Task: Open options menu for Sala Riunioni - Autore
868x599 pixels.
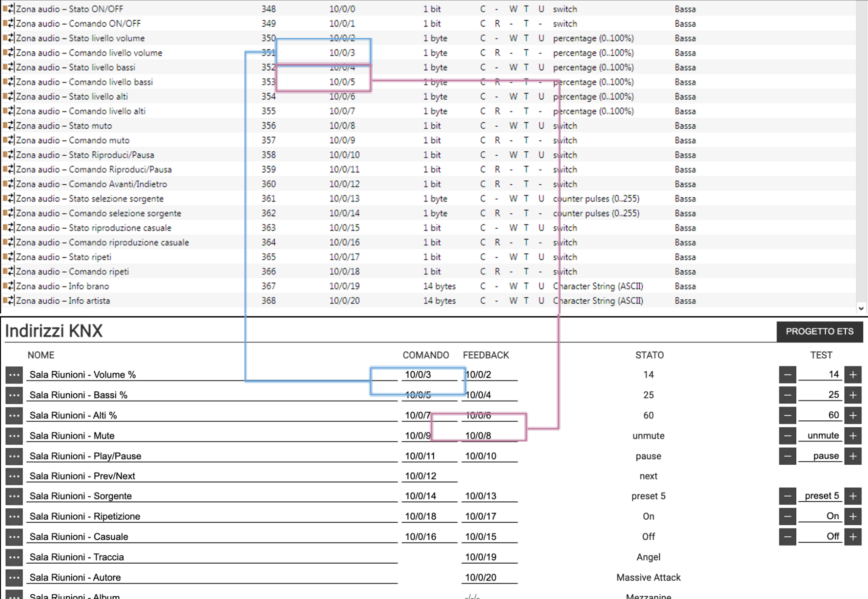Action: tap(14, 577)
